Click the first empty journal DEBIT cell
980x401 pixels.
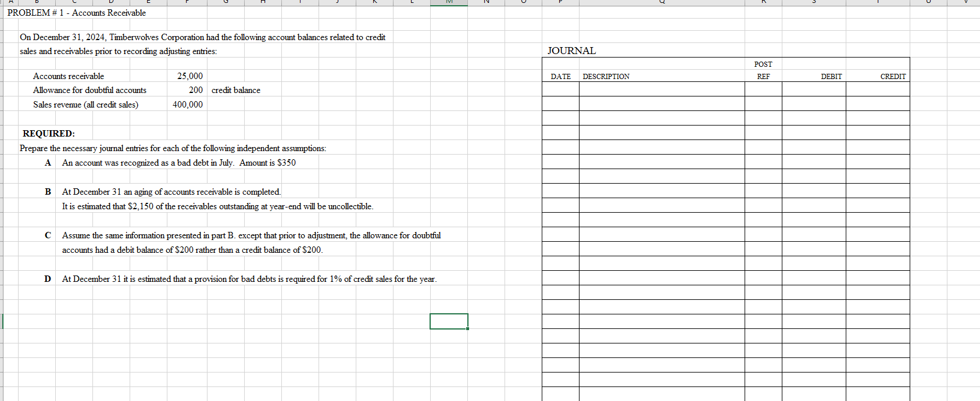pos(814,89)
